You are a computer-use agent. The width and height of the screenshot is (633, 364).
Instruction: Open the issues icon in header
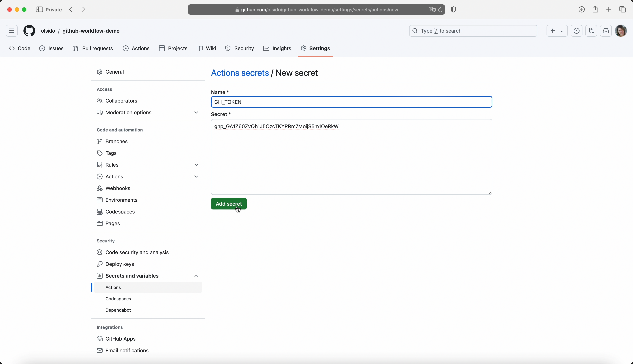pos(577,31)
